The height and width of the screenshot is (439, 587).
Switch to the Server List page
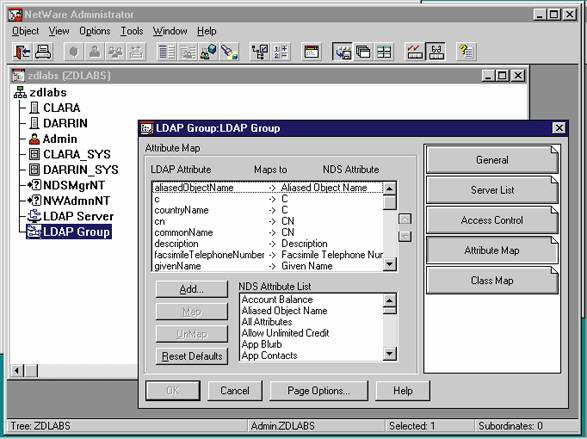coord(492,190)
